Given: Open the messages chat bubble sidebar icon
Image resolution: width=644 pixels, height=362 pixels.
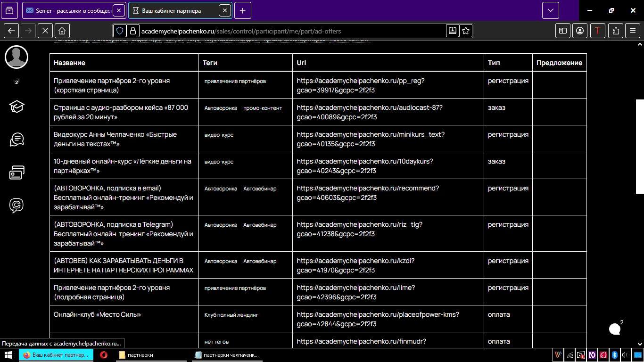Looking at the screenshot, I should coord(17,140).
